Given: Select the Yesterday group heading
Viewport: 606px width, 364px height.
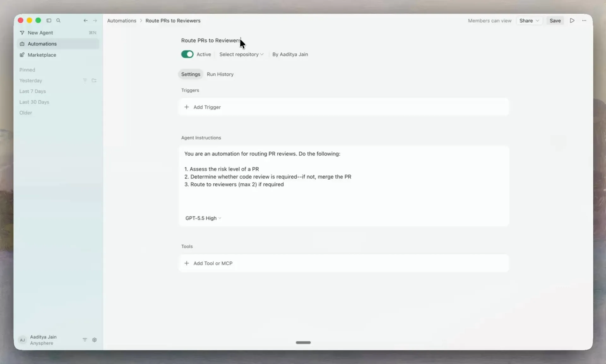Looking at the screenshot, I should coord(31,81).
